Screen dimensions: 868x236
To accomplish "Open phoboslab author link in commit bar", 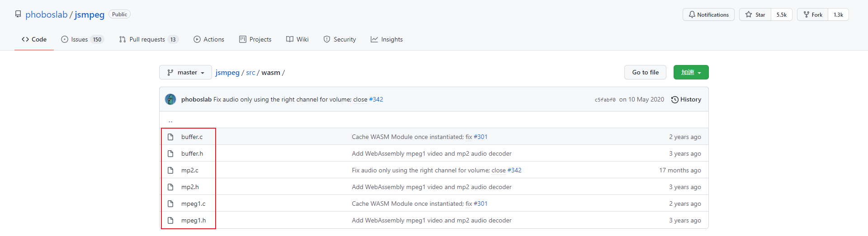I will 196,99.
